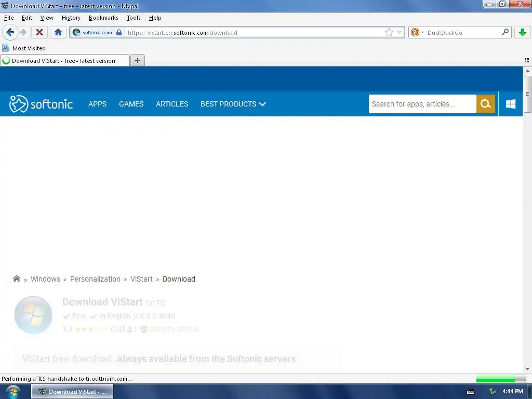Click the Download breadcrumb text
This screenshot has height=399, width=532.
[179, 279]
